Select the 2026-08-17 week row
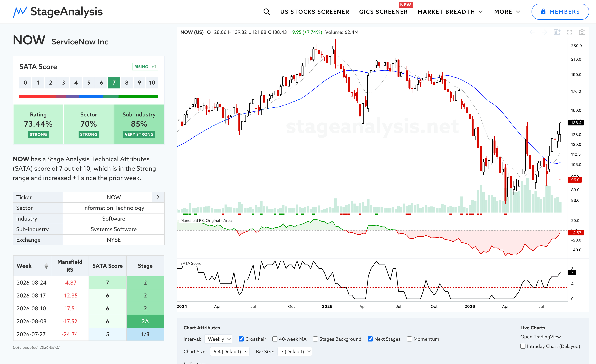Viewport: 596px width, 364px height. point(89,296)
